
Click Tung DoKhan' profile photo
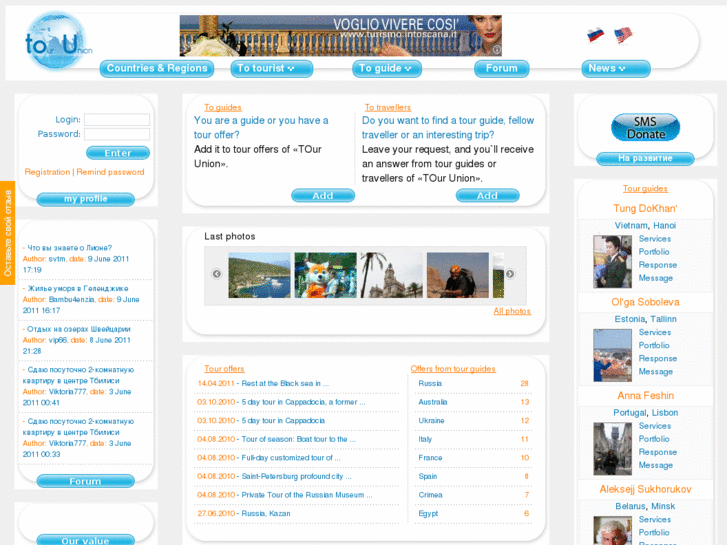point(612,262)
